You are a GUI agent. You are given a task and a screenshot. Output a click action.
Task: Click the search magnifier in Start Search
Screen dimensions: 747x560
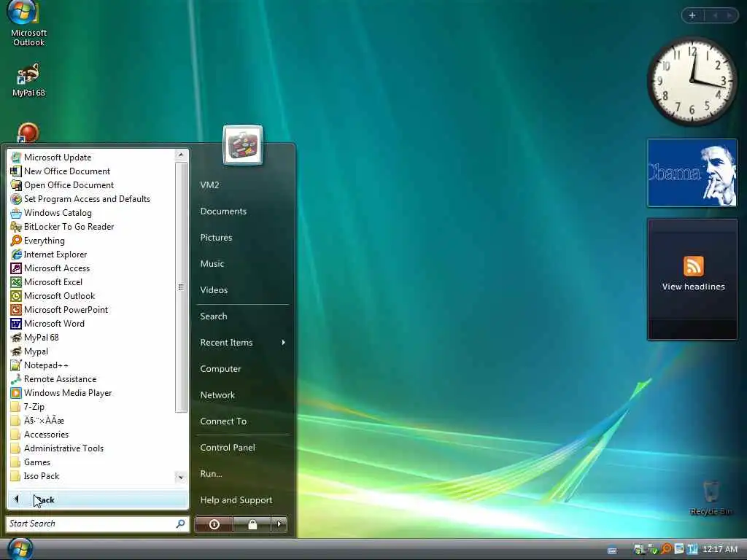click(181, 524)
